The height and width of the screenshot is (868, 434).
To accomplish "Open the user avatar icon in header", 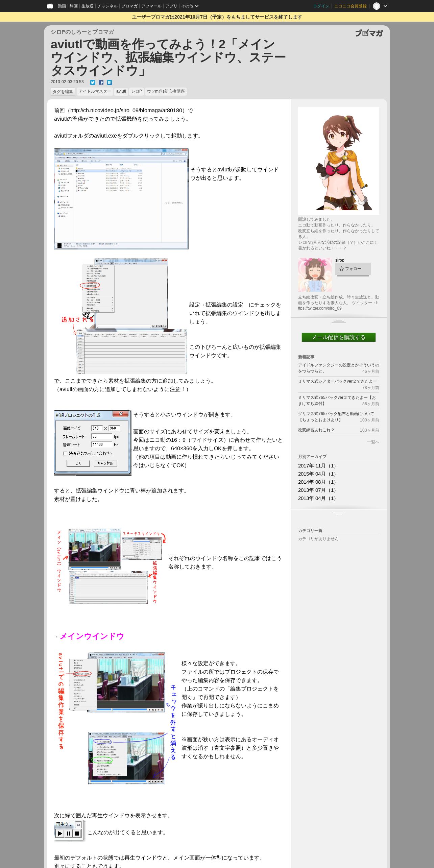I will pyautogui.click(x=377, y=6).
